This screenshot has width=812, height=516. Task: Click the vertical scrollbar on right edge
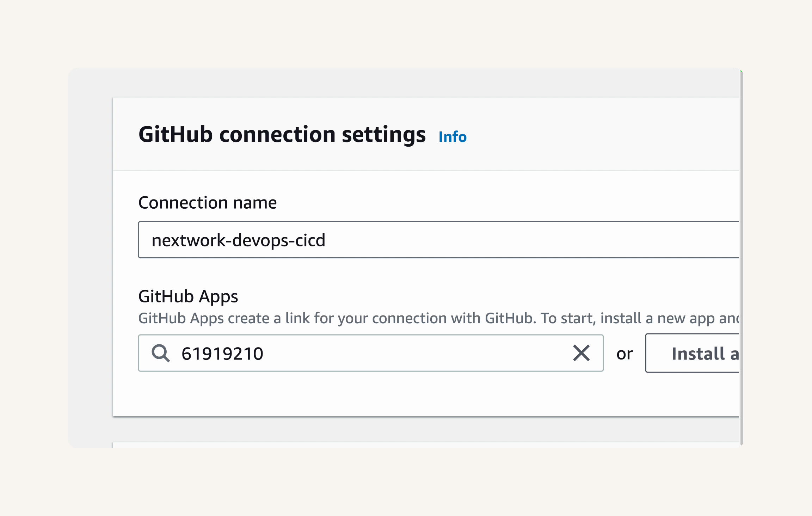(742, 257)
